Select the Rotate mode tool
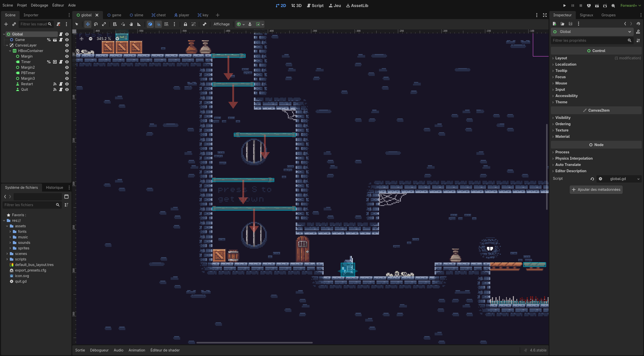This screenshot has height=356, width=644. click(96, 24)
